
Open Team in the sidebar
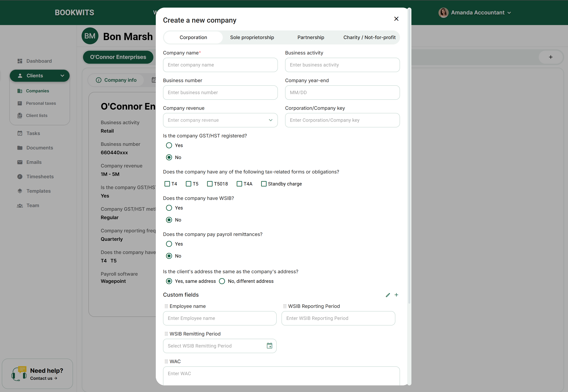pos(28,206)
